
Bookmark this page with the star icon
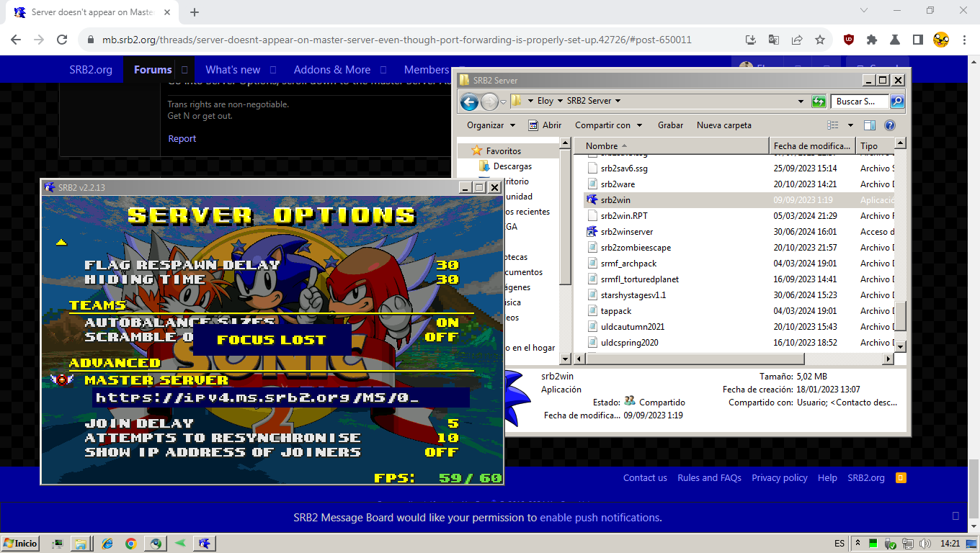point(820,40)
